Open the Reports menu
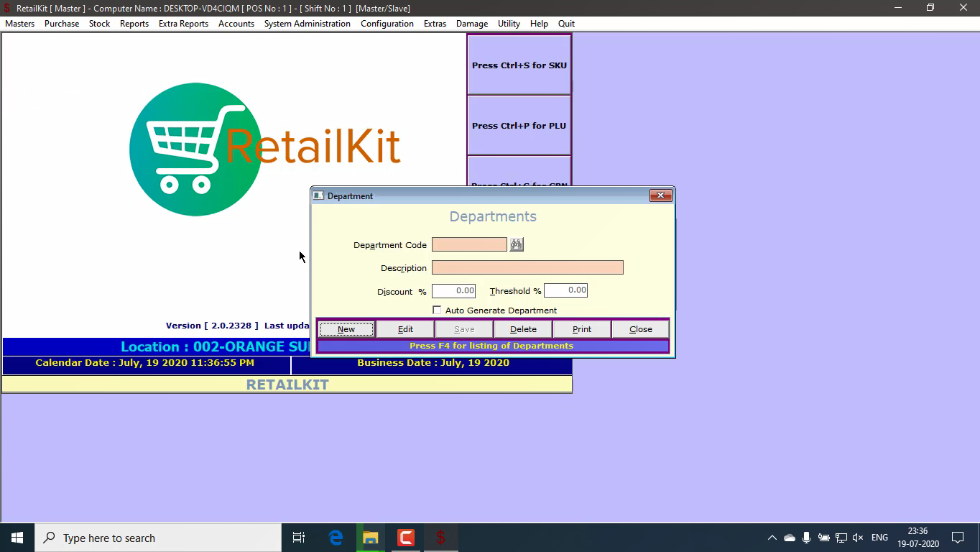 point(134,24)
